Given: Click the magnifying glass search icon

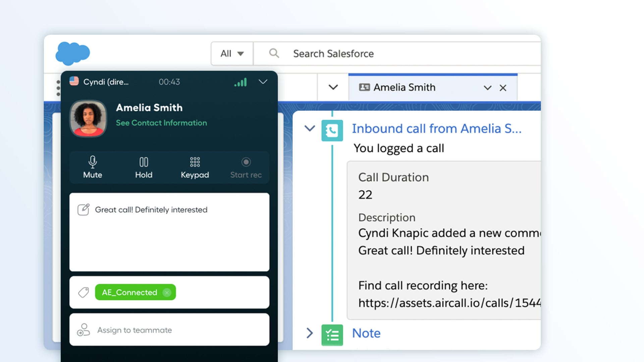Looking at the screenshot, I should tap(274, 53).
